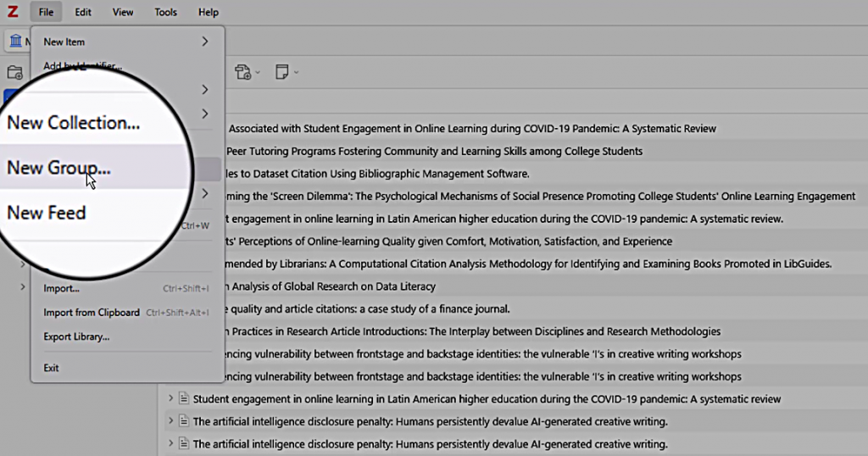
Task: Click the Add Attachment toolbar icon
Action: (x=243, y=72)
